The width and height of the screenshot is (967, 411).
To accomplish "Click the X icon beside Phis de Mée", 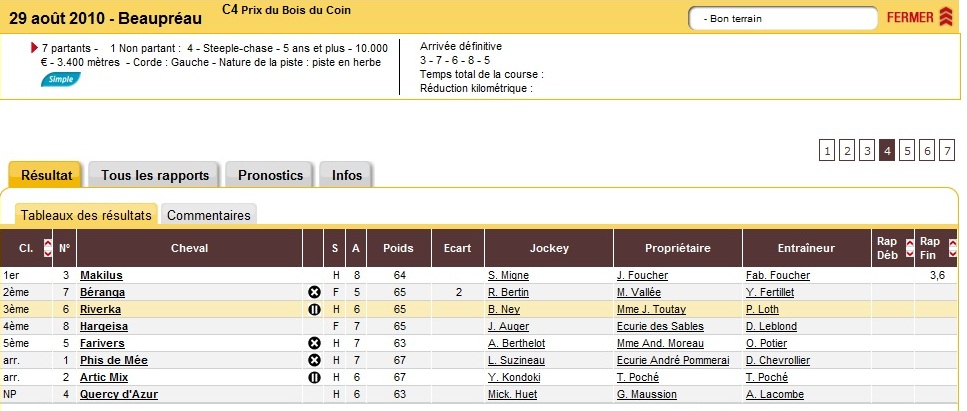I will [x=314, y=360].
